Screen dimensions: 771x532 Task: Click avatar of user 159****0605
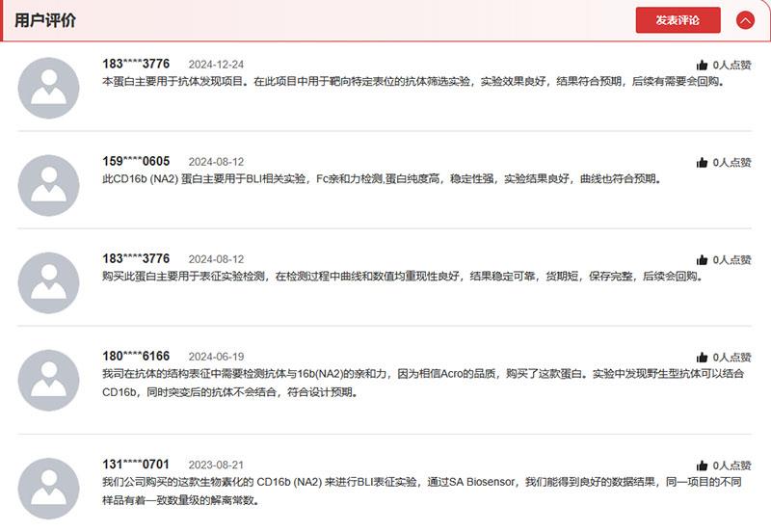pos(48,185)
